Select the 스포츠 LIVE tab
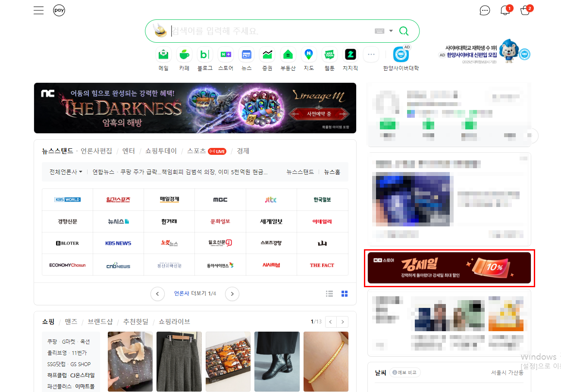 coord(207,151)
